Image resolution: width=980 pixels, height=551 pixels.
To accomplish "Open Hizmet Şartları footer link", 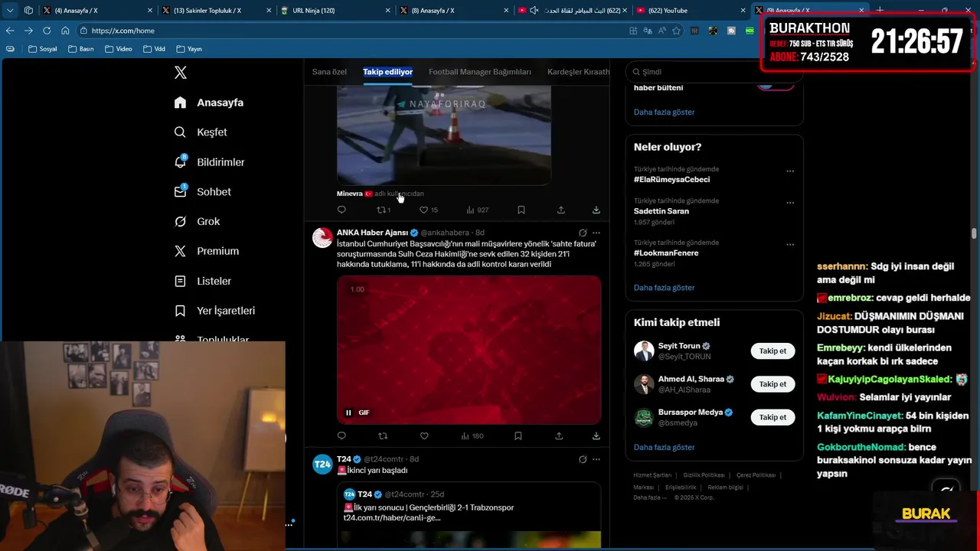I will coord(652,475).
